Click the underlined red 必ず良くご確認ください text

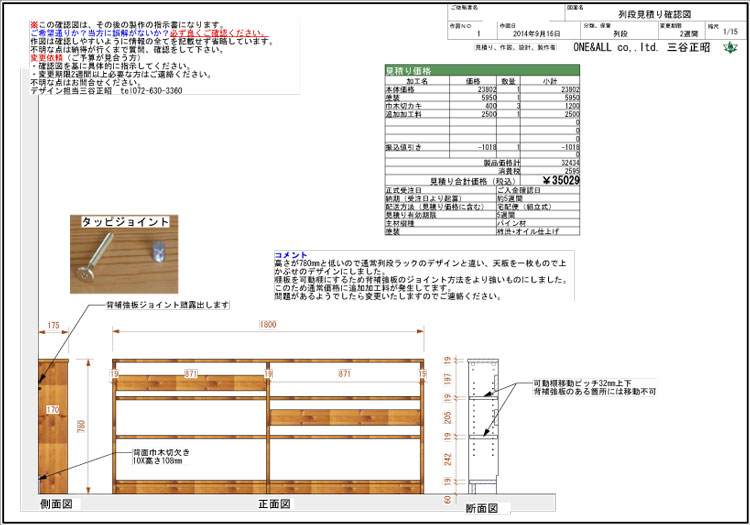click(x=224, y=32)
